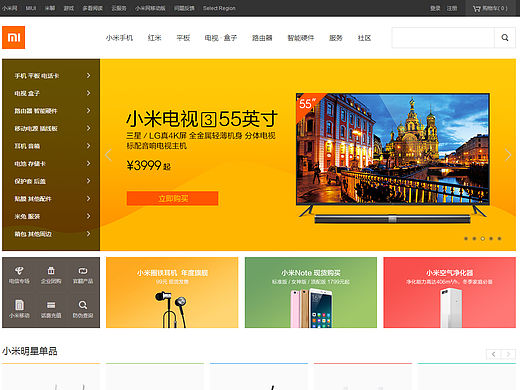
Task: Click 小米网 top bar link
Action: pos(9,8)
